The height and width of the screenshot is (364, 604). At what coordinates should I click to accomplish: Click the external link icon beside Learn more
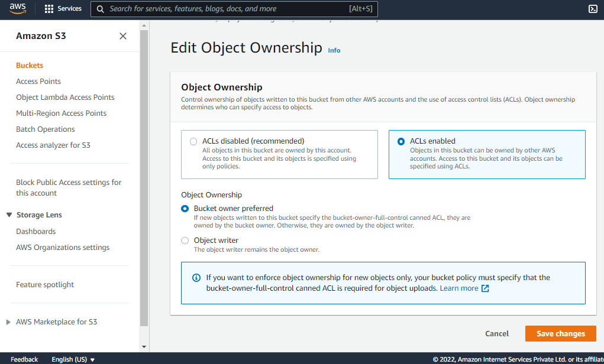(485, 288)
